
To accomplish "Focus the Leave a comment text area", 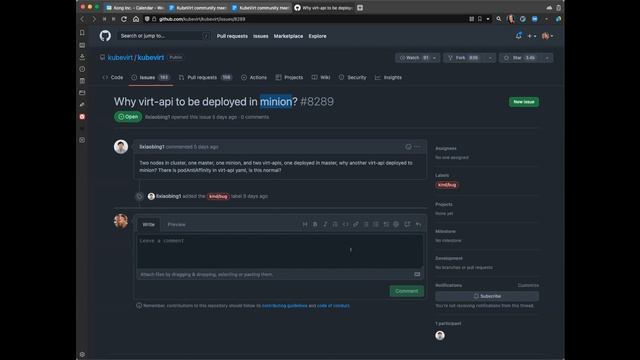I will coord(280,251).
